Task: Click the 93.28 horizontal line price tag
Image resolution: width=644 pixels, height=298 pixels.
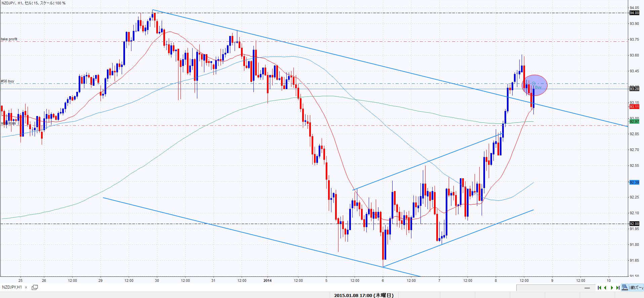Action: point(634,89)
